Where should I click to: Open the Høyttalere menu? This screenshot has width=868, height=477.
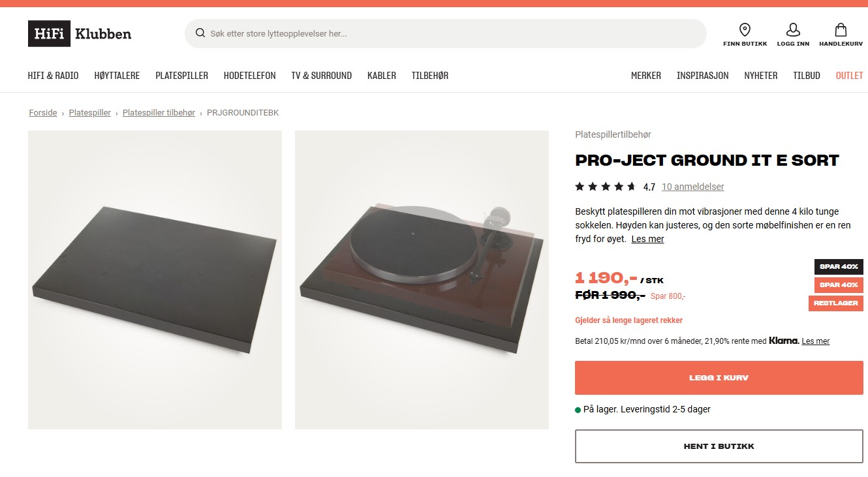coord(117,76)
